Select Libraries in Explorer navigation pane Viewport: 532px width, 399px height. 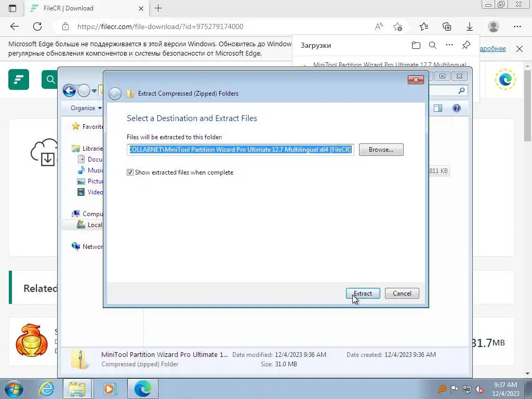click(87, 148)
